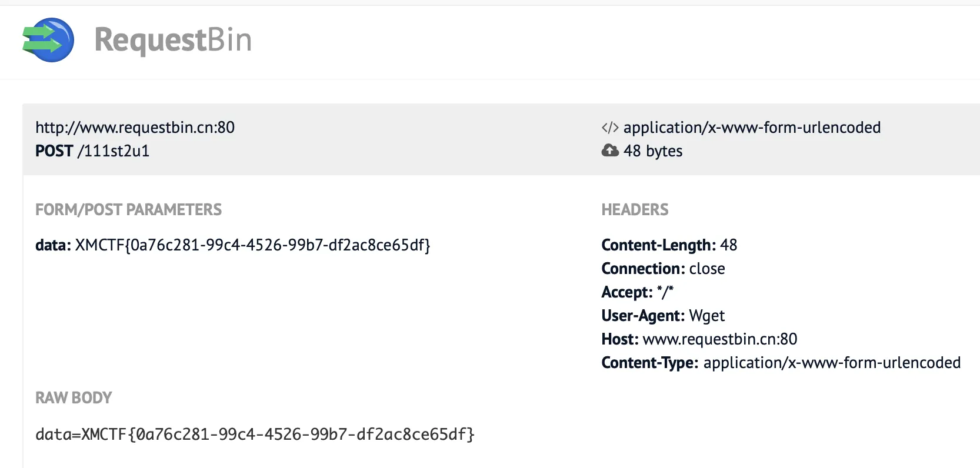The image size is (980, 468).
Task: Click the RAW BODY heading
Action: pos(74,398)
